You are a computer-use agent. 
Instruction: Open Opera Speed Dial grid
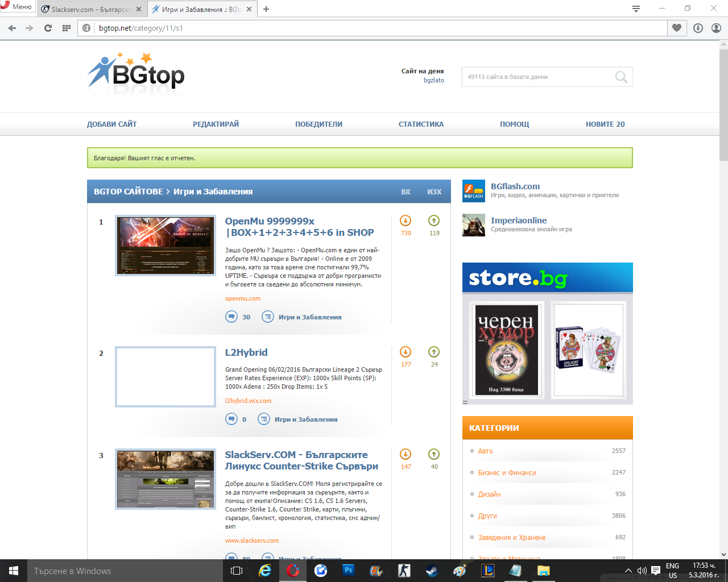pos(67,28)
